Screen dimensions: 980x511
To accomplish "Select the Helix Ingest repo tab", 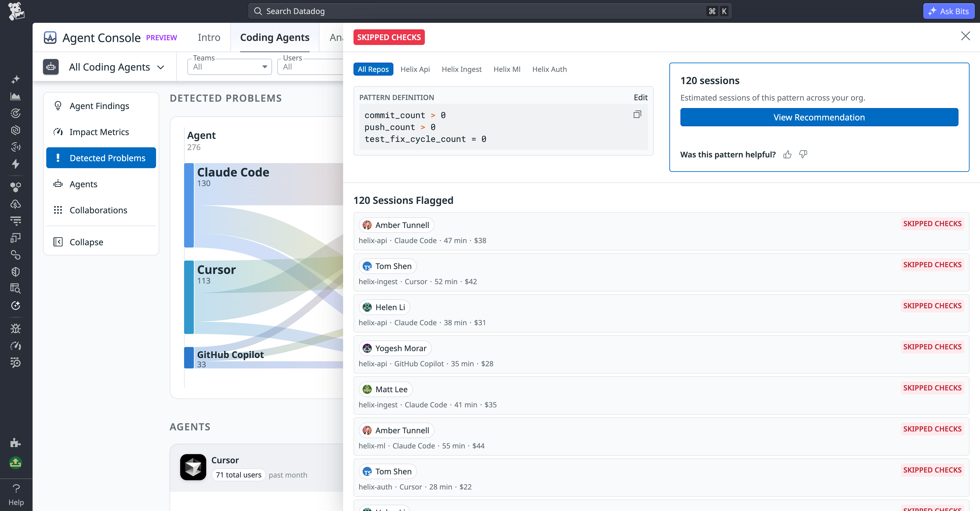I will (x=461, y=69).
